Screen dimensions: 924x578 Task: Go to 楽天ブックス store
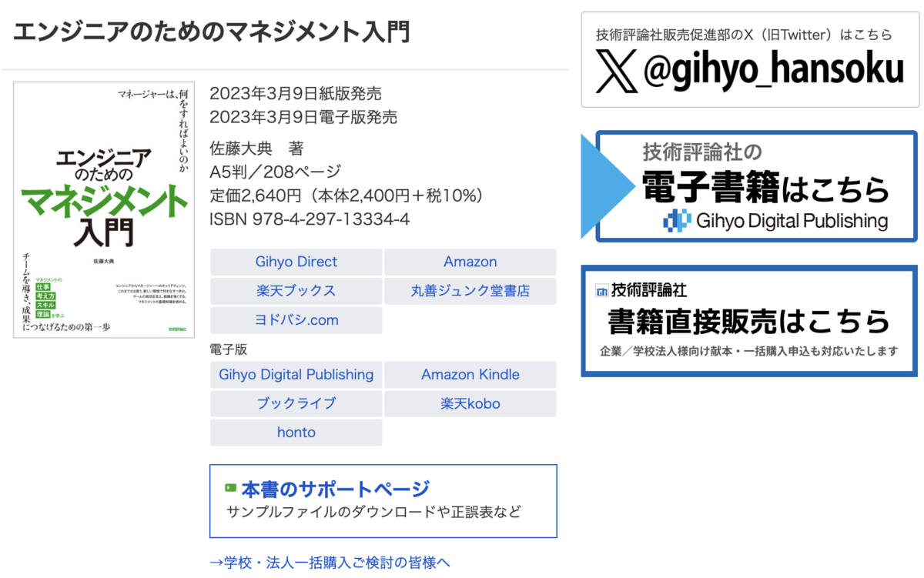point(296,291)
